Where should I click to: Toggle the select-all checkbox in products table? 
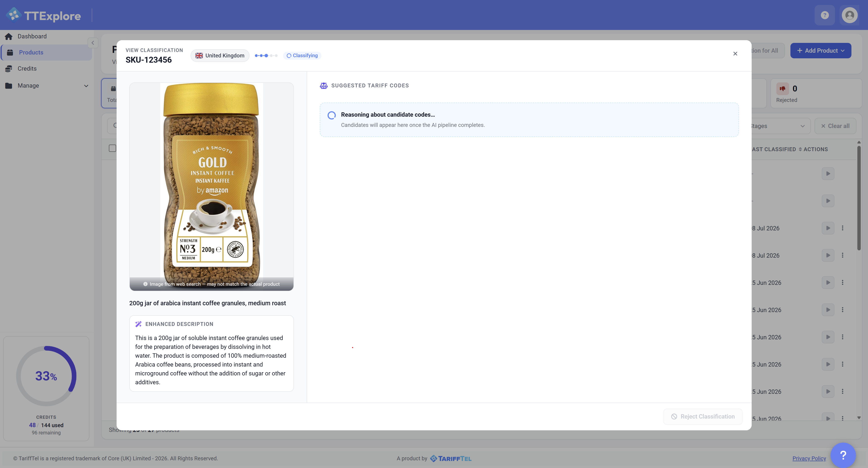click(x=112, y=148)
